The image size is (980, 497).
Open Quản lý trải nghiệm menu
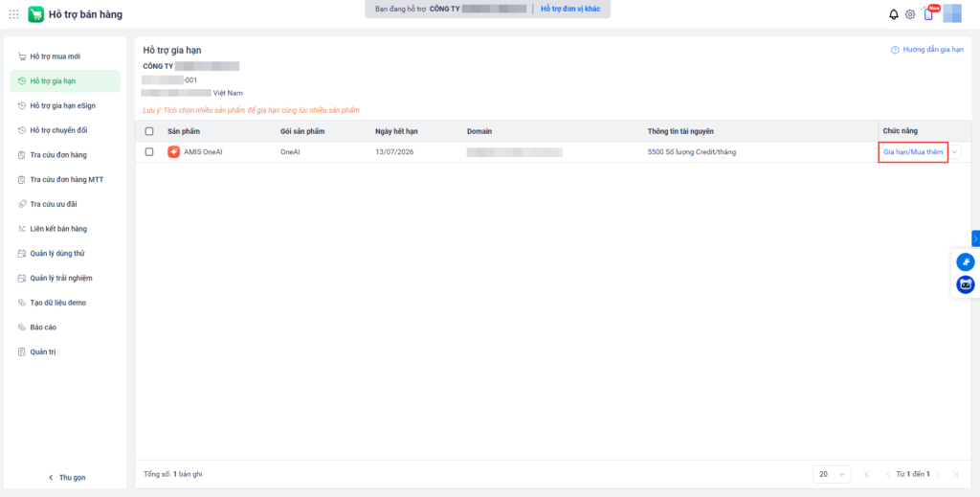[65, 279]
